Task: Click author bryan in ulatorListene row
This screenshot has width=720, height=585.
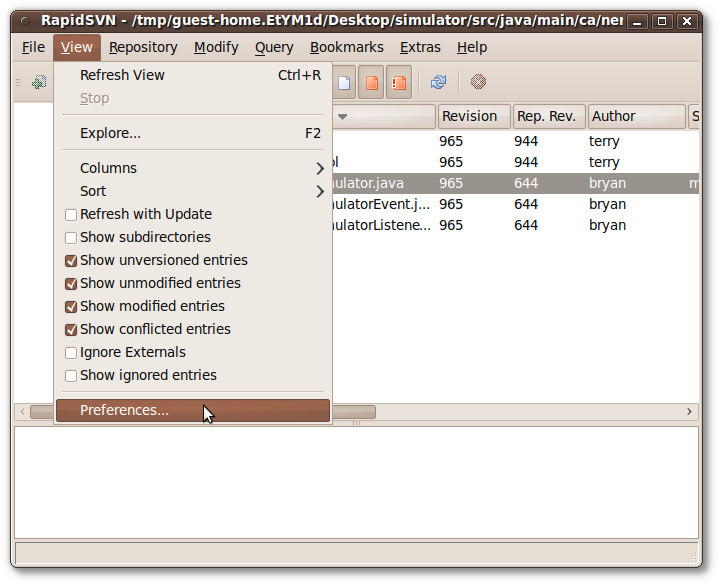Action: pyautogui.click(x=607, y=225)
